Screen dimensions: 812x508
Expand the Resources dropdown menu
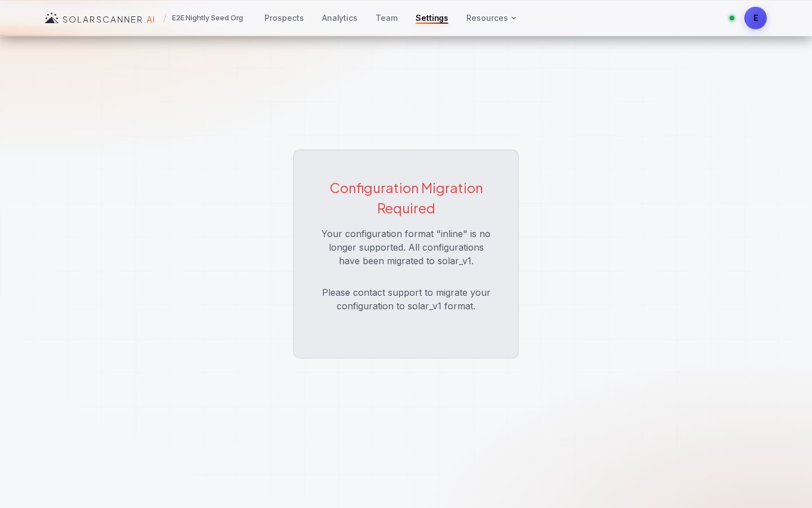point(491,18)
